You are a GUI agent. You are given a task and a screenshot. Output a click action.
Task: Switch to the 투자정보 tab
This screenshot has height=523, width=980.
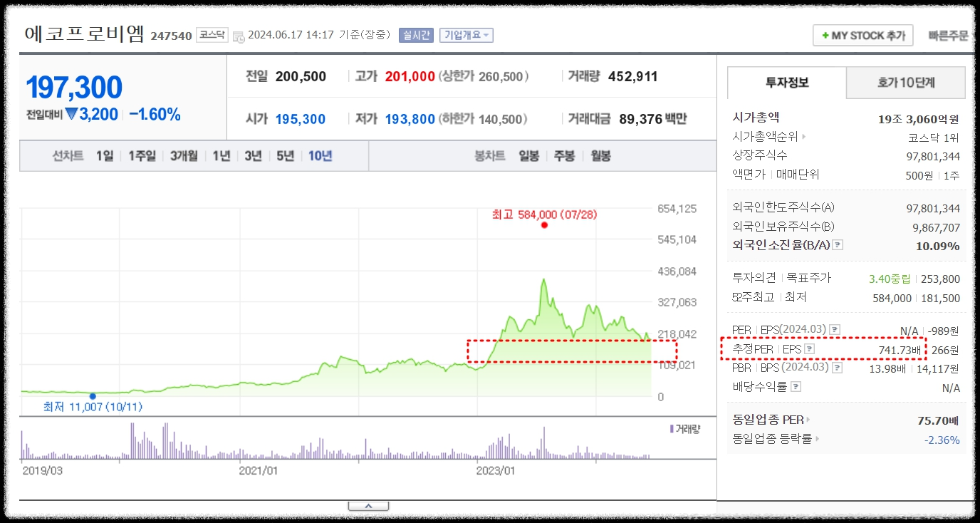click(786, 83)
